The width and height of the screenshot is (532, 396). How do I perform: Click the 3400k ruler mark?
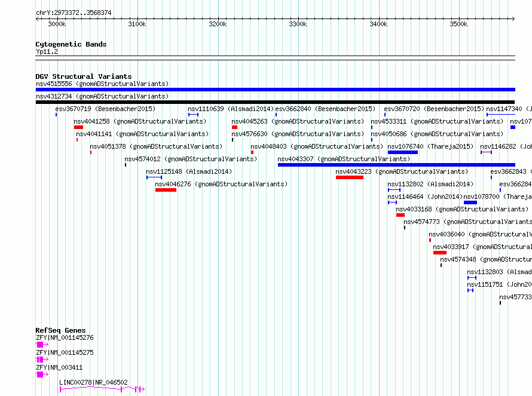click(378, 24)
